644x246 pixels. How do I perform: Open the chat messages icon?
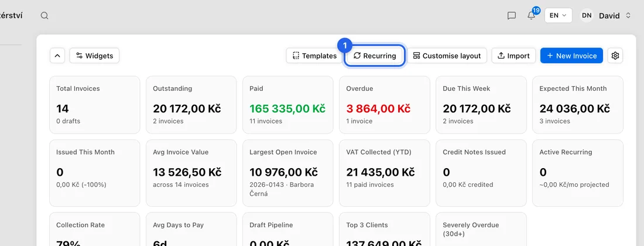(511, 16)
